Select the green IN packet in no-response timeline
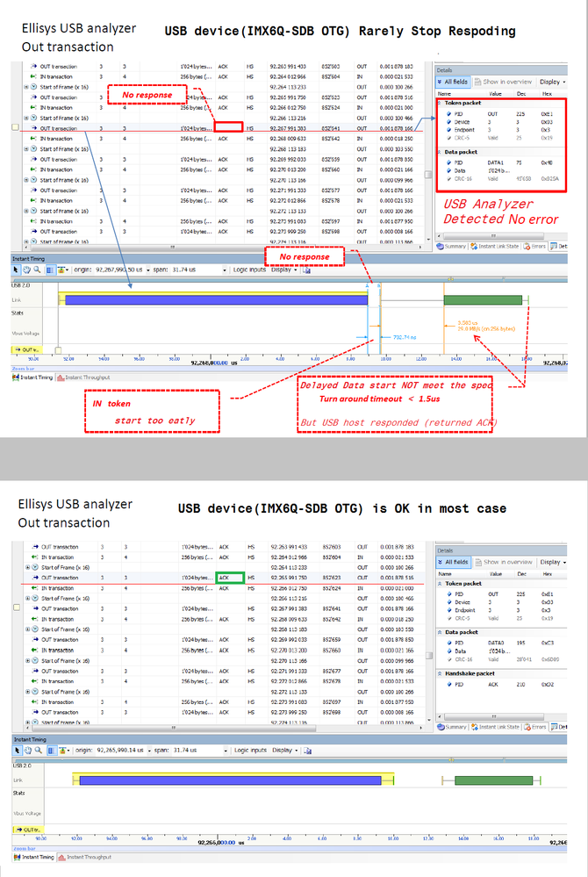The width and height of the screenshot is (588, 877). (x=483, y=299)
